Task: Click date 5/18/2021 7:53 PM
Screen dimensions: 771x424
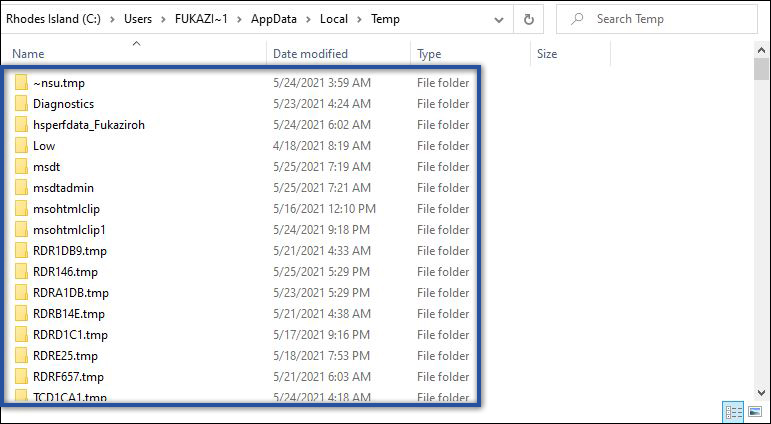Action: [322, 356]
